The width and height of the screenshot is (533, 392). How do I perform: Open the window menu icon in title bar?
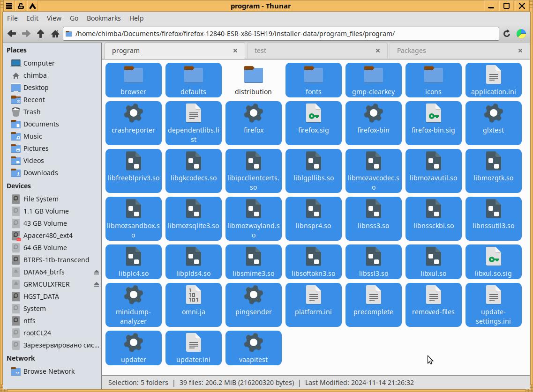pyautogui.click(x=9, y=6)
